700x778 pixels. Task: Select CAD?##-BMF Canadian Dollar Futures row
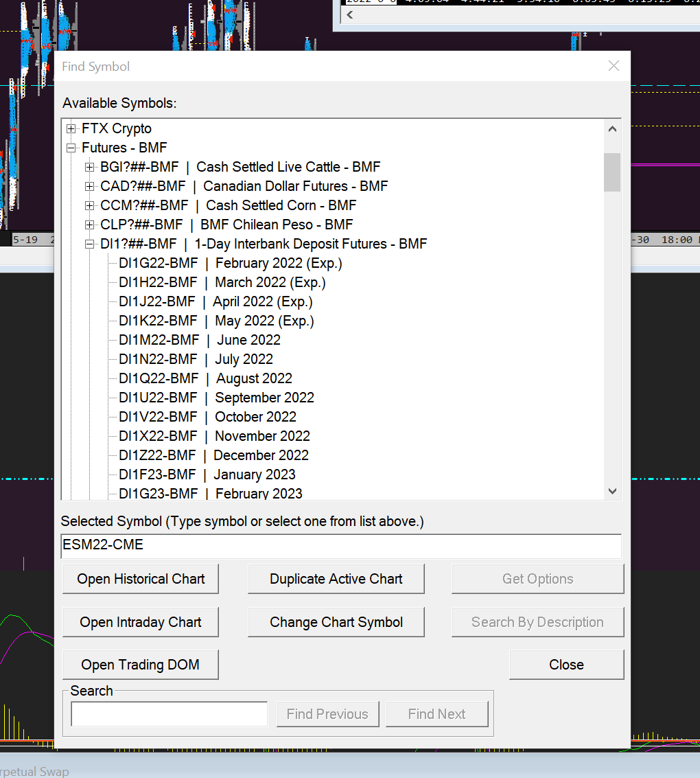244,187
